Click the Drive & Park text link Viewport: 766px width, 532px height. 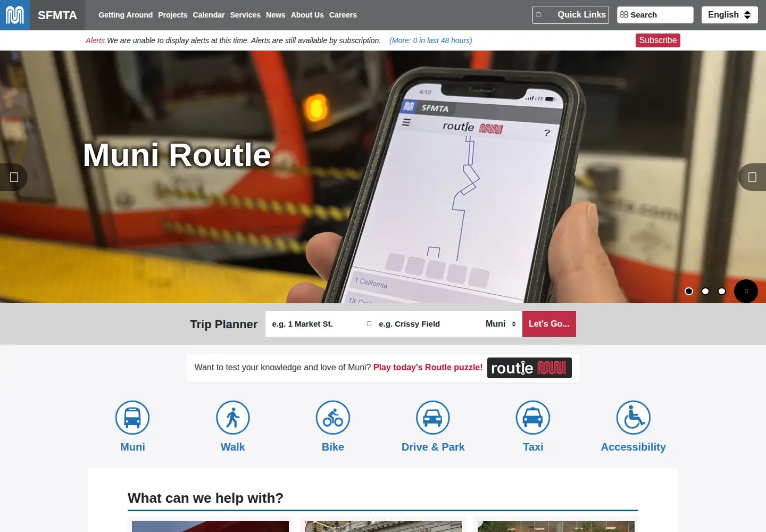tap(433, 447)
